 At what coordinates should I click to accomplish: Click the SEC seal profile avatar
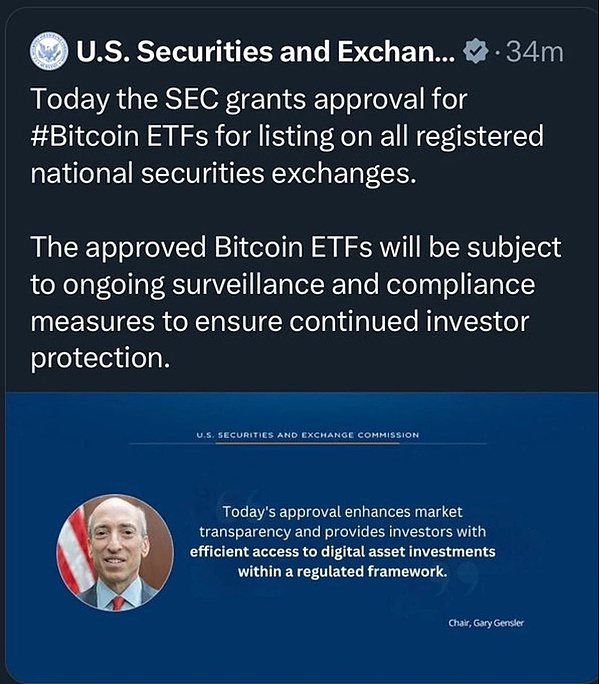coord(48,51)
